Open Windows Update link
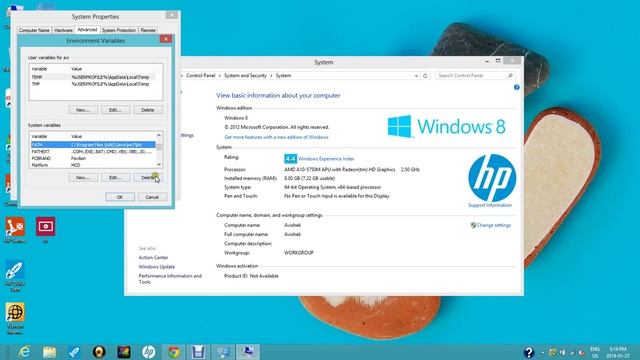 coord(157,267)
